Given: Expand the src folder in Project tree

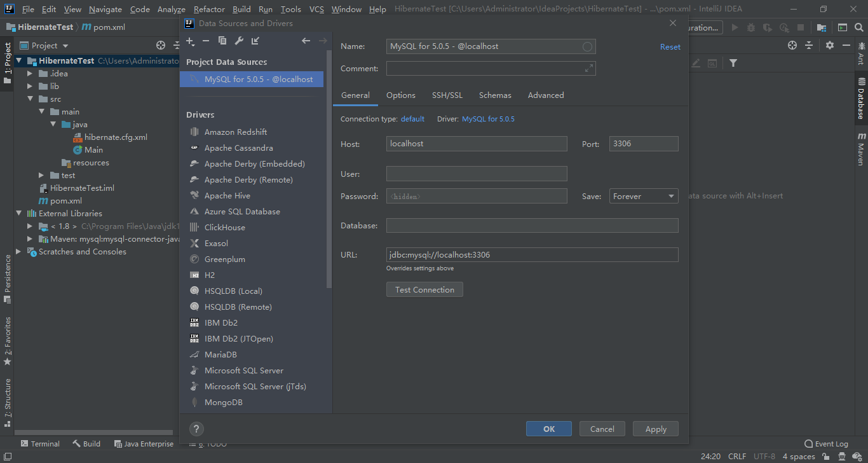Looking at the screenshot, I should (29, 99).
